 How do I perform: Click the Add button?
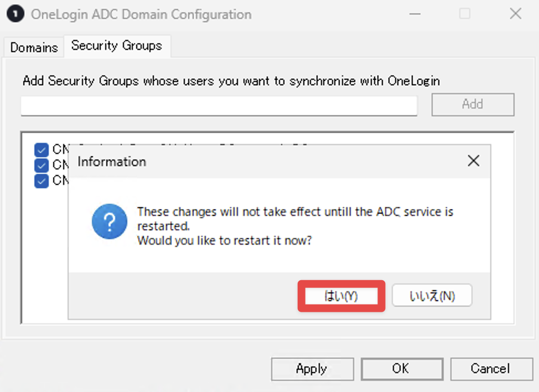(473, 104)
